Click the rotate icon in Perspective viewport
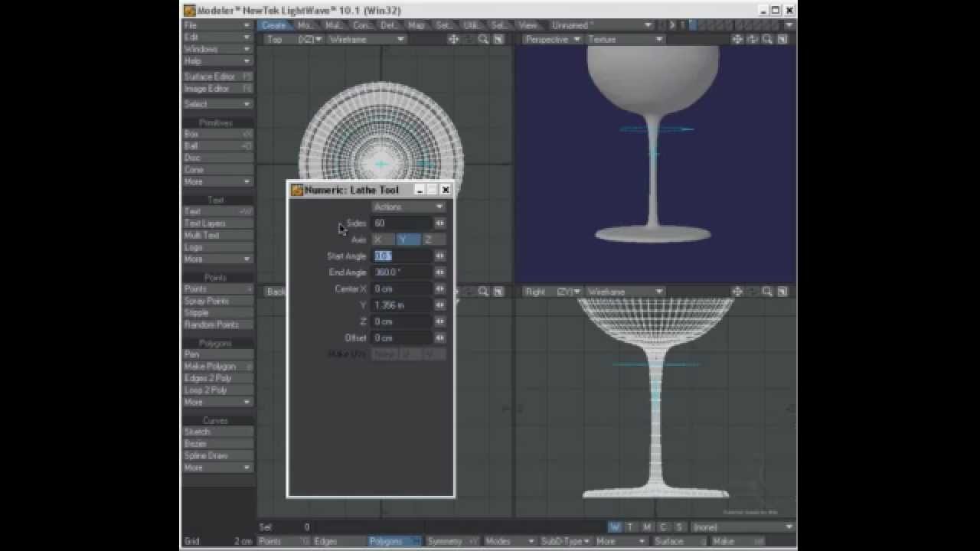 [753, 39]
